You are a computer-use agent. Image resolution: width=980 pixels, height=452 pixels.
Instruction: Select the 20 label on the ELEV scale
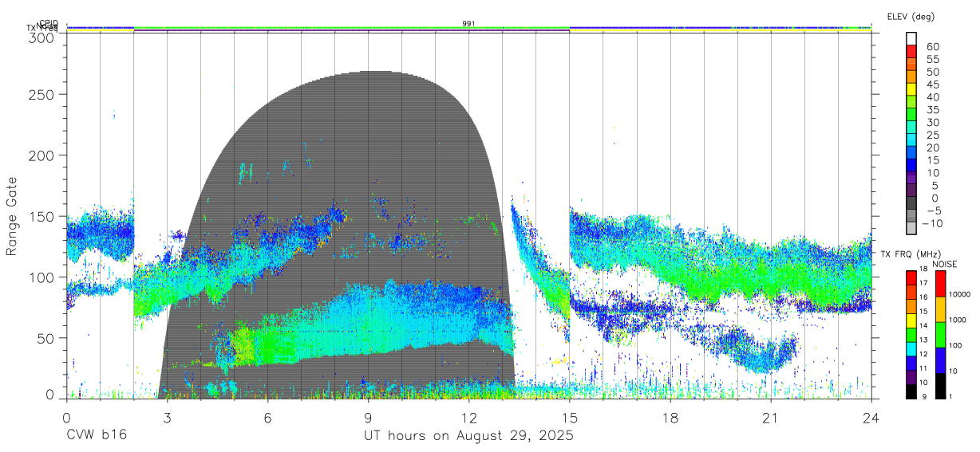[933, 148]
